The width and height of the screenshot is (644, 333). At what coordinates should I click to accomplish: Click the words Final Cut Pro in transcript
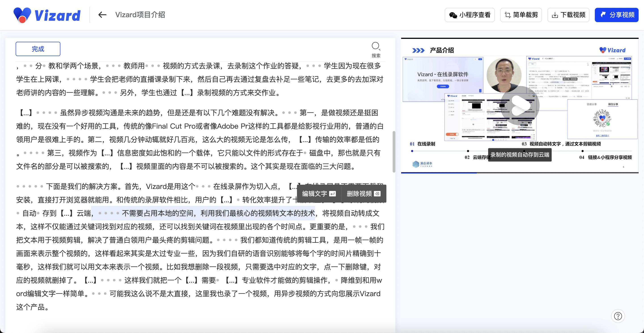[x=174, y=126]
